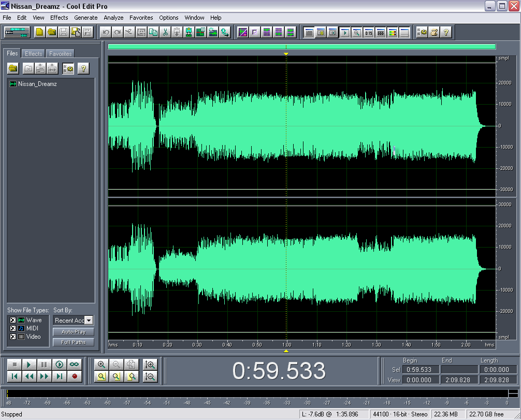Open help with the toolbar question mark icon
This screenshot has width=521, height=420.
point(446,32)
